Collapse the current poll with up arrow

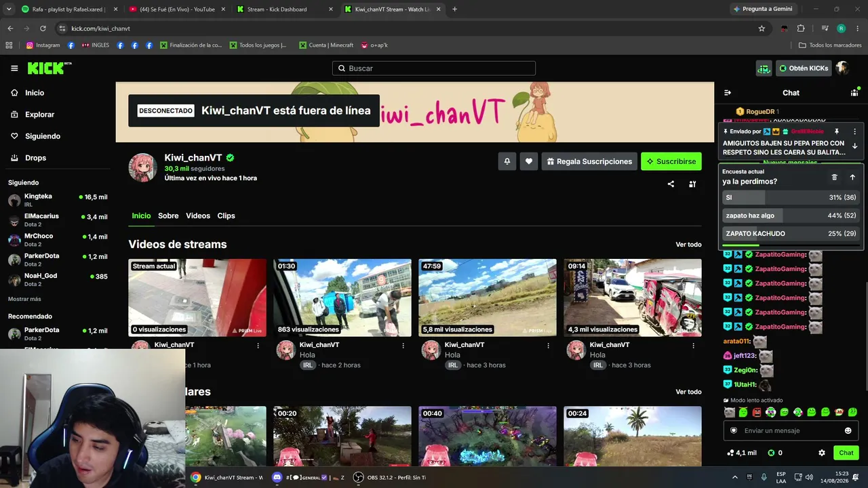click(852, 177)
